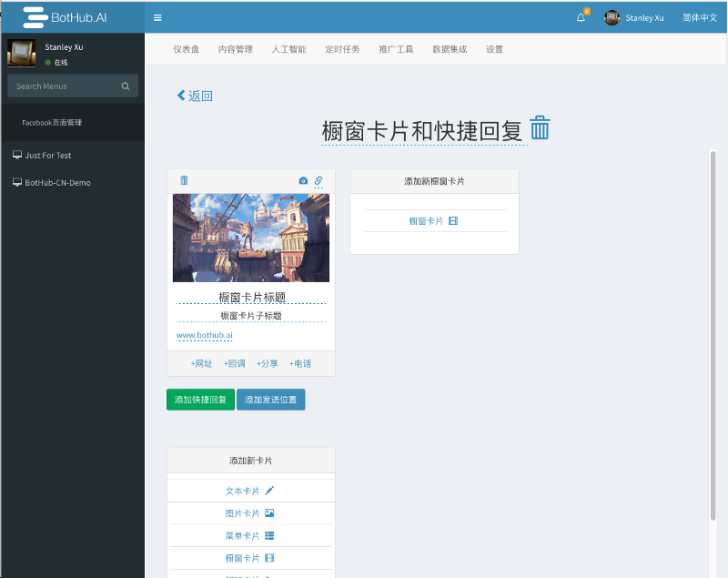Open the 设置 menu
The width and height of the screenshot is (728, 578).
[494, 49]
